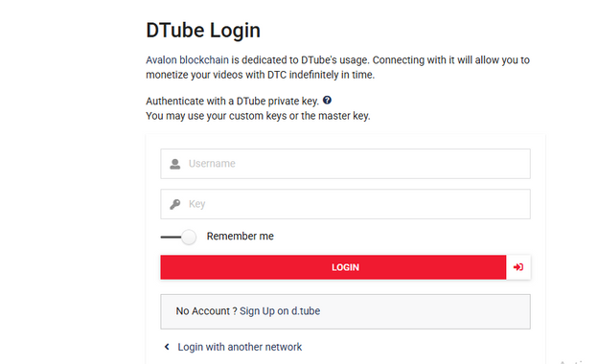598x364 pixels.
Task: Click the DTube Login heading
Action: click(x=203, y=31)
